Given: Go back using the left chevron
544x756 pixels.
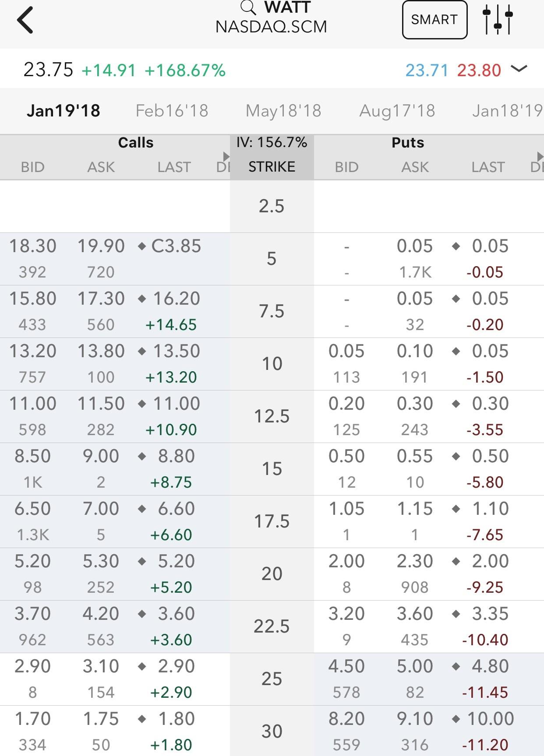Looking at the screenshot, I should pos(25,20).
